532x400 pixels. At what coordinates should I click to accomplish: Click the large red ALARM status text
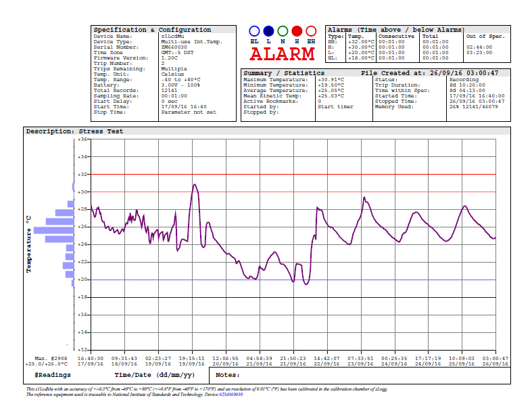coord(283,54)
